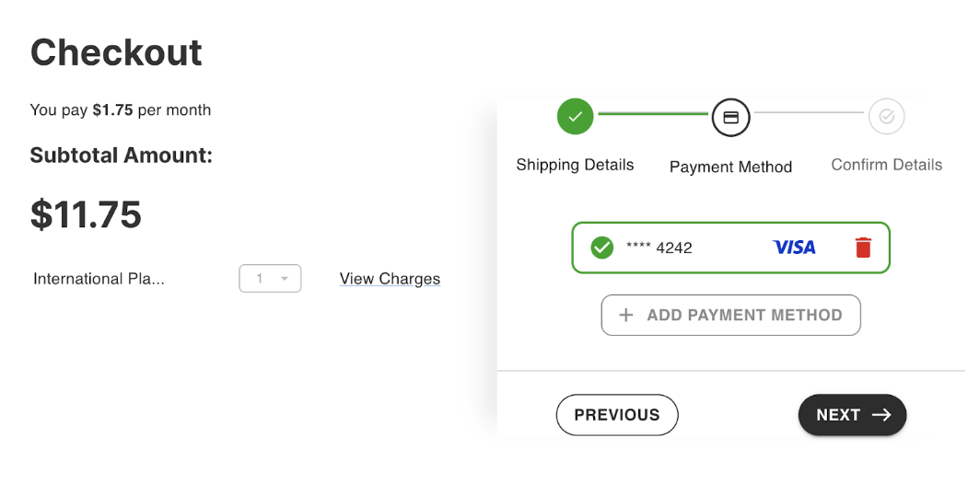
Task: Select the saved card ending in 4242
Action: 730,248
